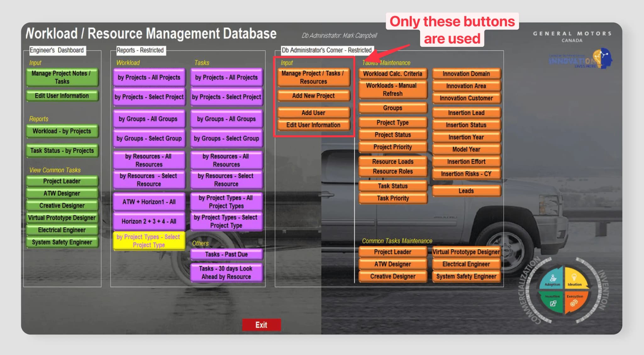
Task: Open Workload by Groups - All Groups
Action: tap(149, 119)
